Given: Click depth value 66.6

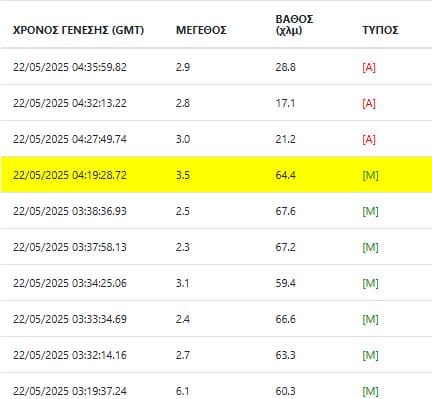Looking at the screenshot, I should (x=286, y=319).
